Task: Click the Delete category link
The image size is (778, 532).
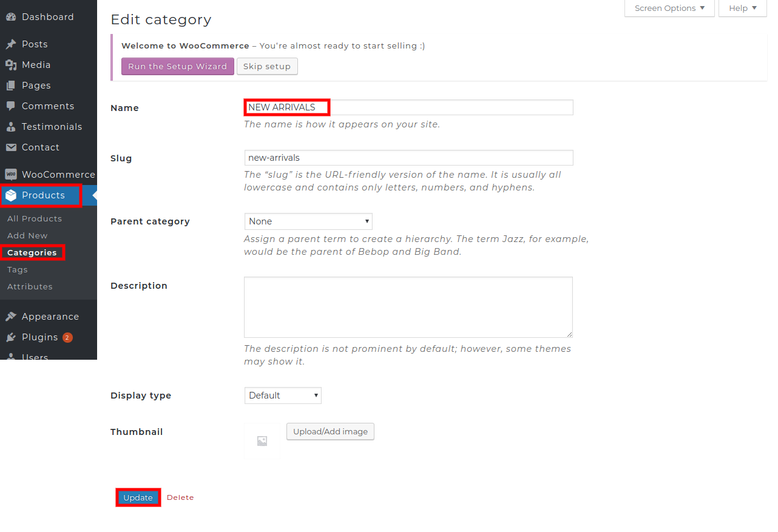Action: [x=180, y=497]
